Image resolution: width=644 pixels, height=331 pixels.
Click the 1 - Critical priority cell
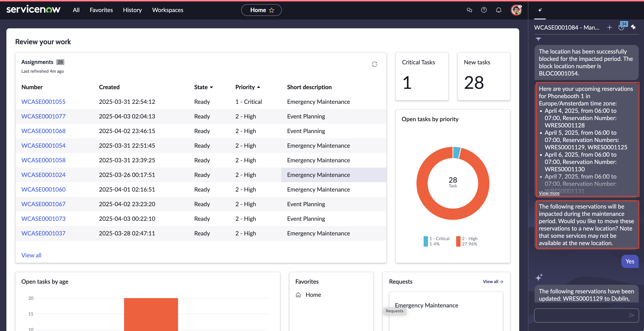click(x=249, y=102)
